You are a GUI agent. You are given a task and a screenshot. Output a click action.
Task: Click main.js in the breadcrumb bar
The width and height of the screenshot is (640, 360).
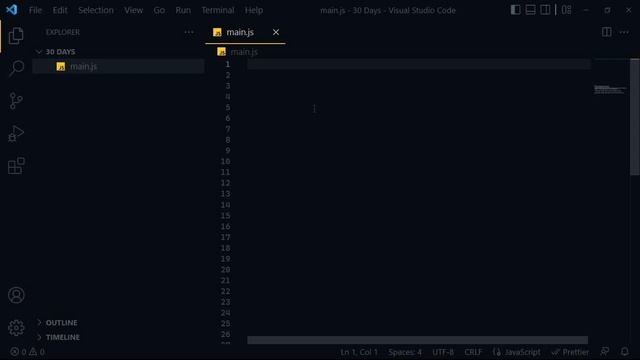pos(244,52)
